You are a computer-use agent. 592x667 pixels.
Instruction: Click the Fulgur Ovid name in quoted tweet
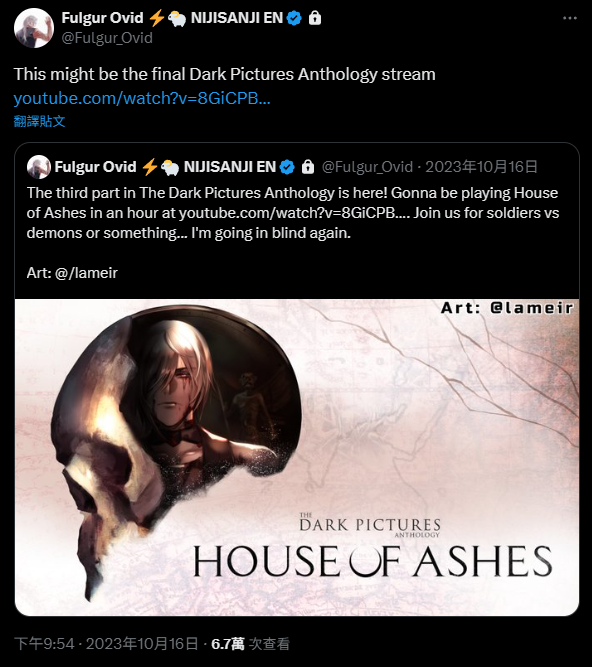95,167
